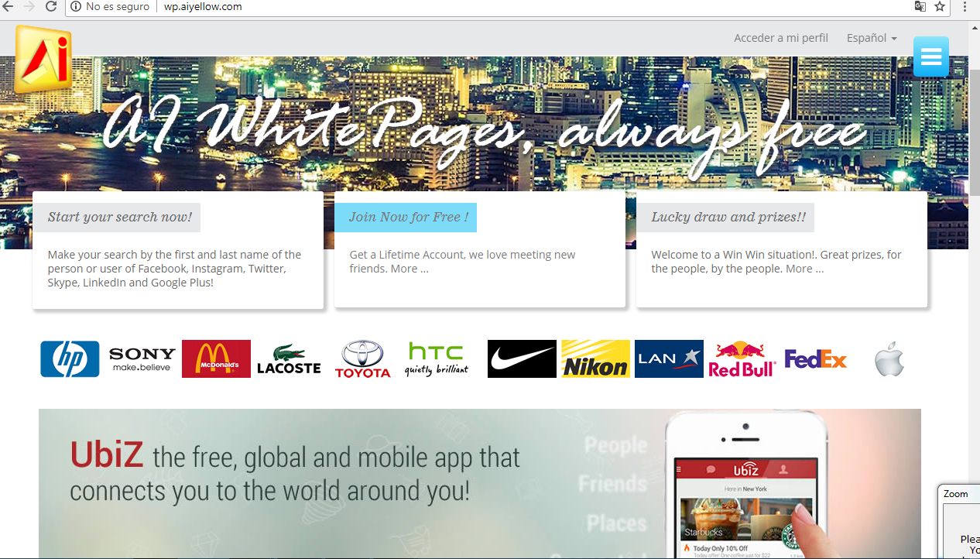Click the HP brand logo
Image resolution: width=980 pixels, height=559 pixels.
coord(70,359)
